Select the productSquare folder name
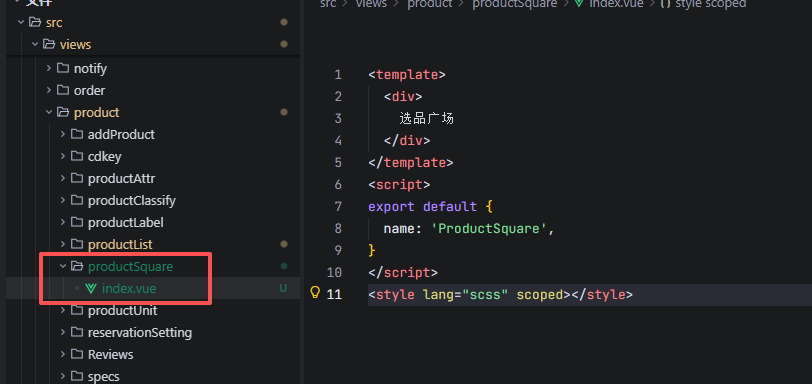Viewport: 812px width, 384px height. (130, 266)
